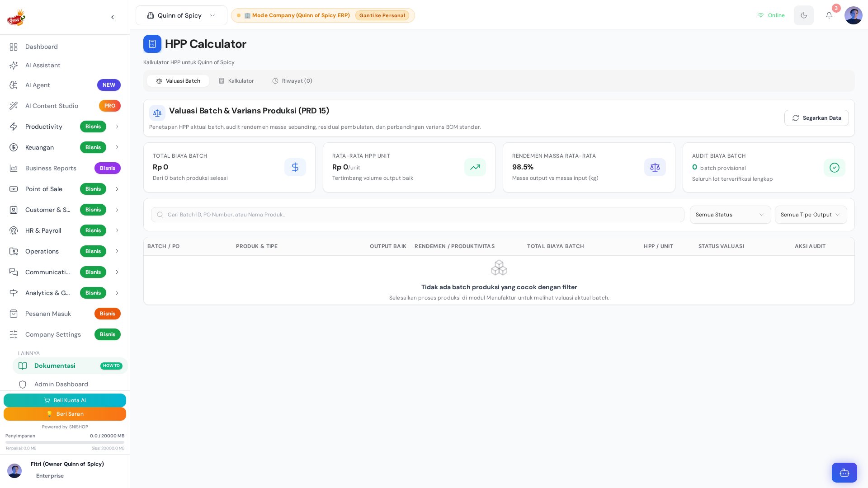Expand the HR & Payroll chevron
This screenshot has height=488, width=868.
[x=117, y=230]
